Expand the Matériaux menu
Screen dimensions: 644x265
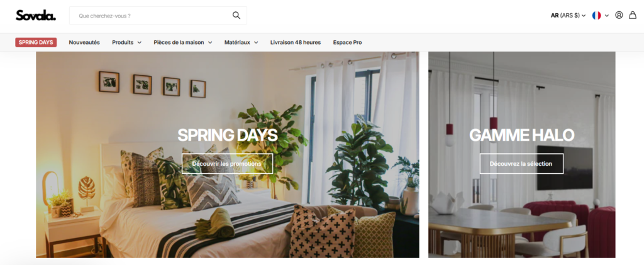point(241,42)
